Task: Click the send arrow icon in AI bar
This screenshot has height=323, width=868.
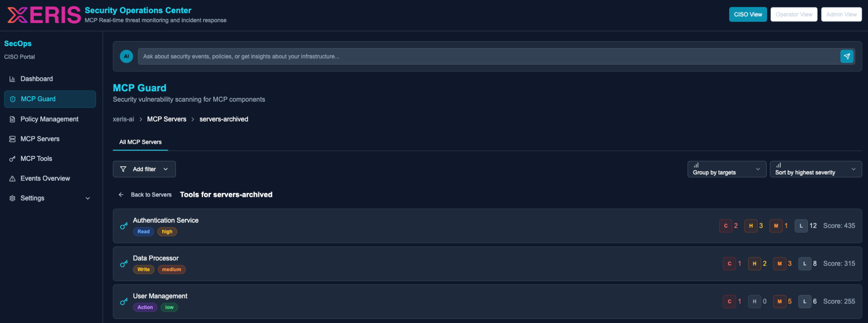Action: click(846, 56)
